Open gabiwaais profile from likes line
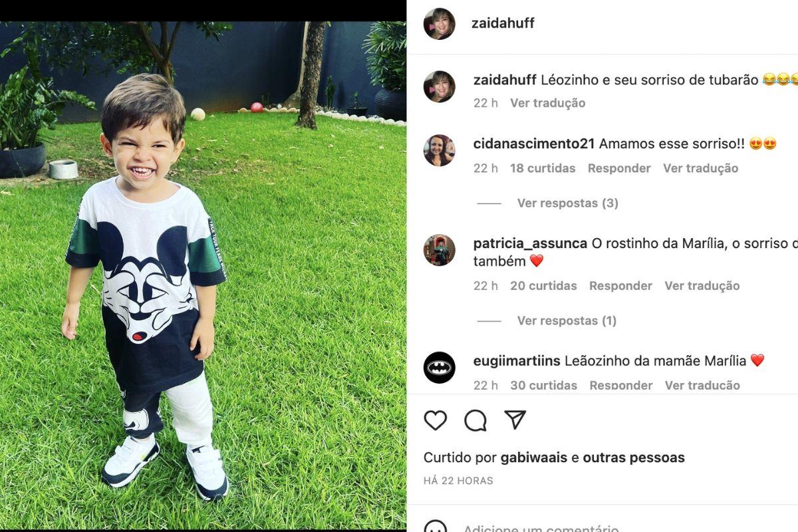The height and width of the screenshot is (532, 798). (534, 458)
